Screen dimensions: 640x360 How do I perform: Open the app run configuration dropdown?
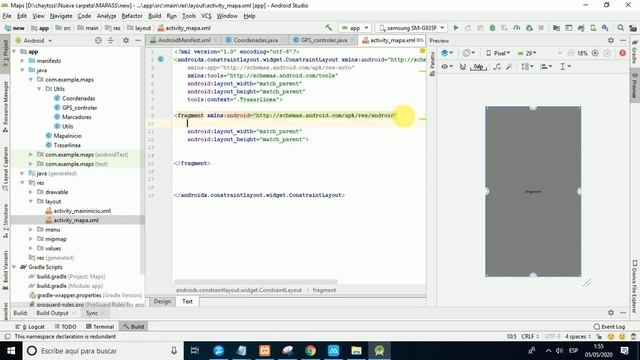355,28
